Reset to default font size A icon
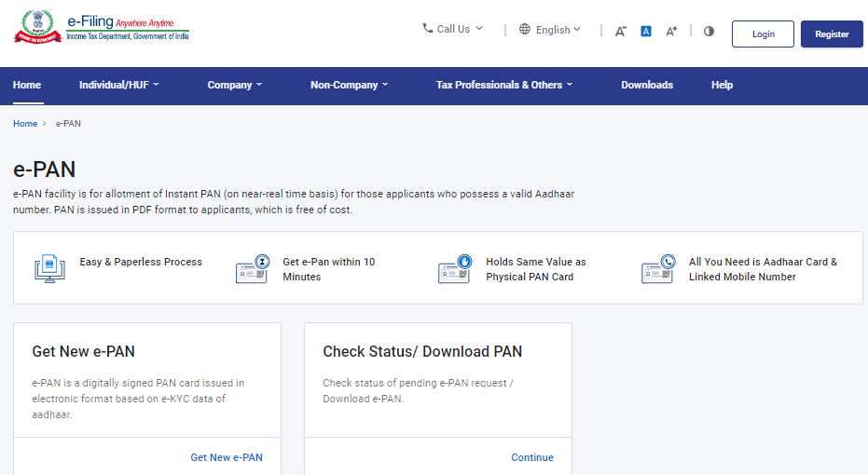Image resolution: width=868 pixels, height=475 pixels. pyautogui.click(x=645, y=31)
